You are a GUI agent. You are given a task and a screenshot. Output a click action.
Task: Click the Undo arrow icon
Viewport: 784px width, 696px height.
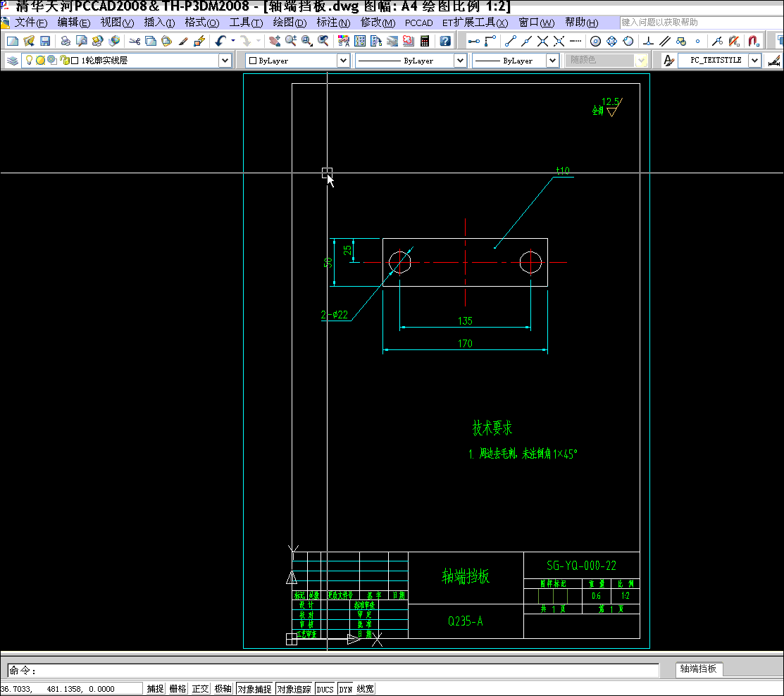(x=220, y=41)
